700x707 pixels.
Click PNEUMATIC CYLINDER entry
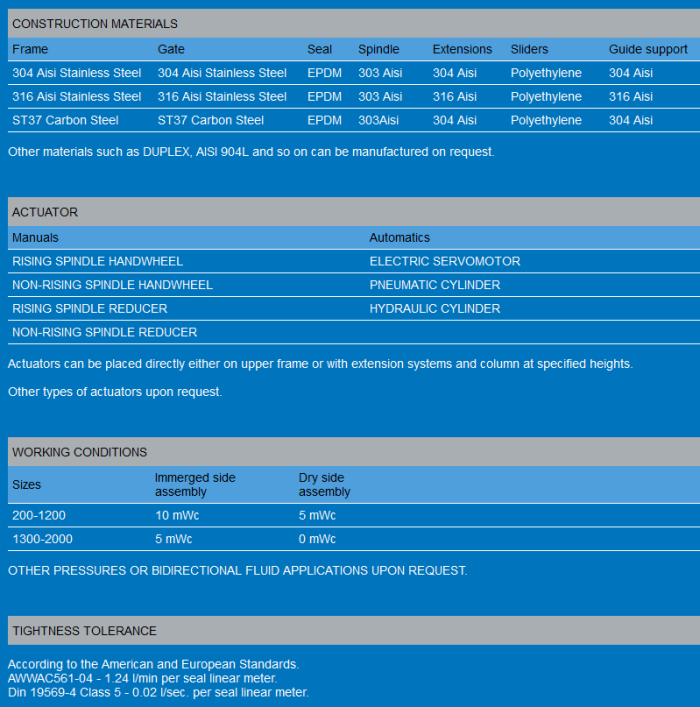coord(435,285)
